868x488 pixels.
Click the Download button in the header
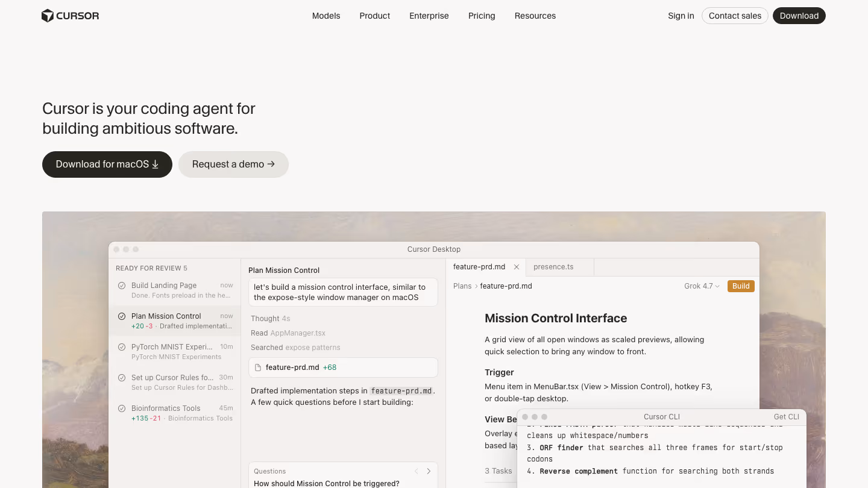point(799,16)
